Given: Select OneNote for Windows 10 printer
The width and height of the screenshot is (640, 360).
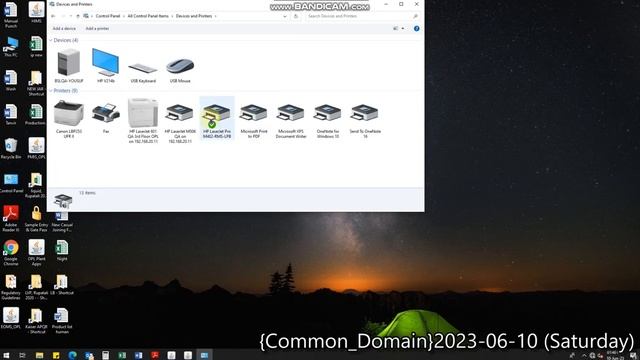Looking at the screenshot, I should pyautogui.click(x=328, y=120).
